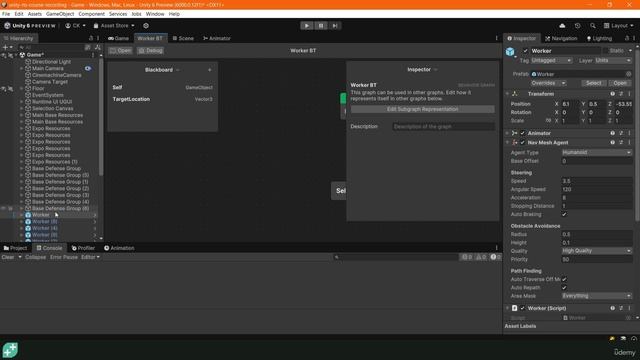640x360 pixels.
Task: Open the global search magnifier icon
Action: tap(592, 26)
